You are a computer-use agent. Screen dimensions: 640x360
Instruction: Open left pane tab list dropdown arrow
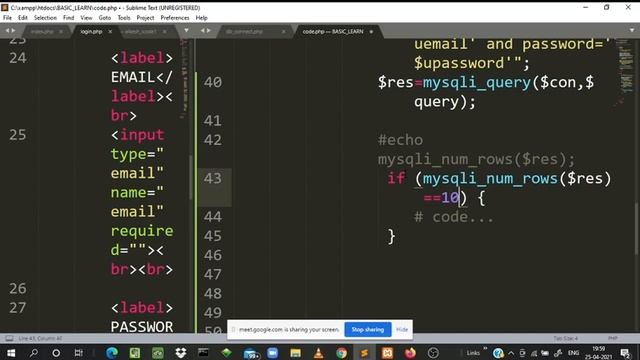[187, 31]
